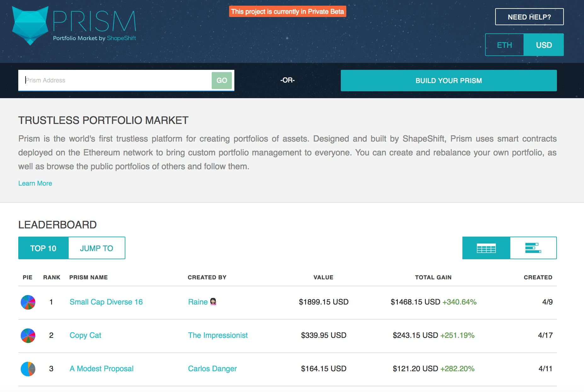Click the PRISM wordmark in the header
This screenshot has height=392, width=584.
[94, 21]
